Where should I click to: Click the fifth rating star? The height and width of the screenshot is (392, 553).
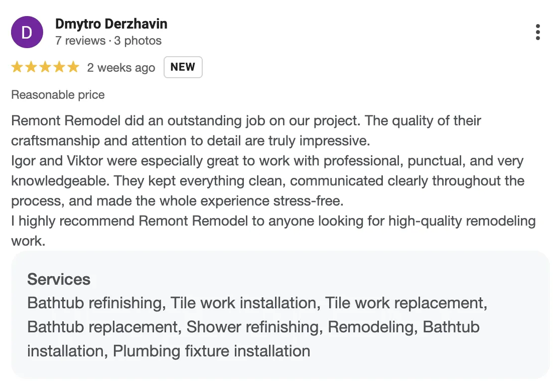click(73, 67)
